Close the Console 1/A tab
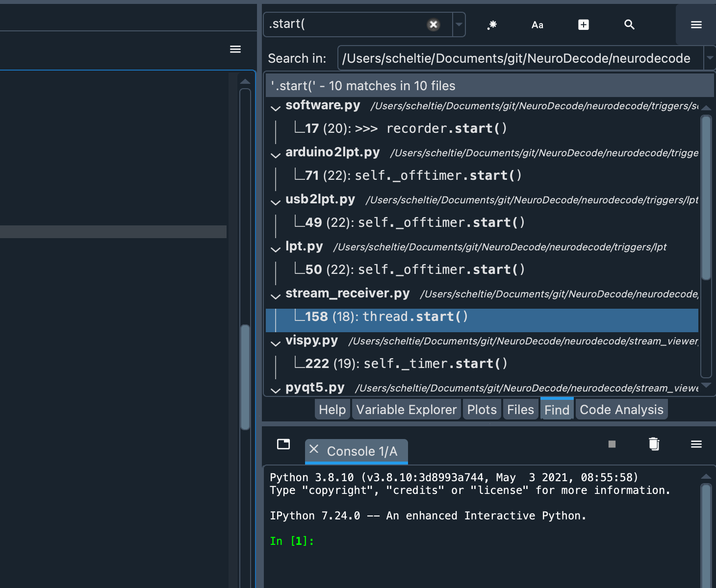The width and height of the screenshot is (716, 588). tap(314, 451)
